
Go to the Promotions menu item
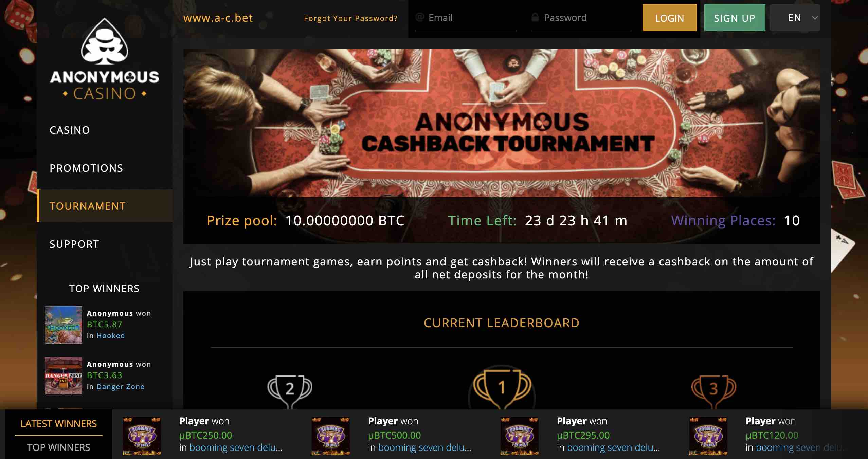86,168
